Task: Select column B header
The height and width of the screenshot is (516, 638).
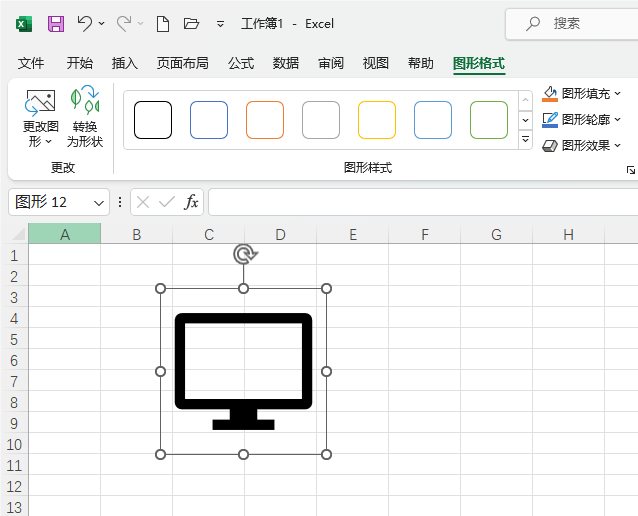Action: pos(137,234)
